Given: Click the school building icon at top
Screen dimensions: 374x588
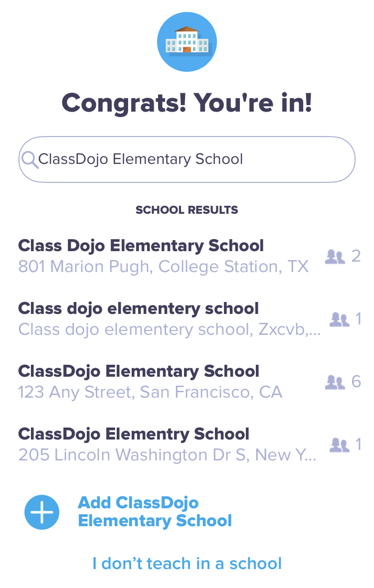Looking at the screenshot, I should [187, 42].
